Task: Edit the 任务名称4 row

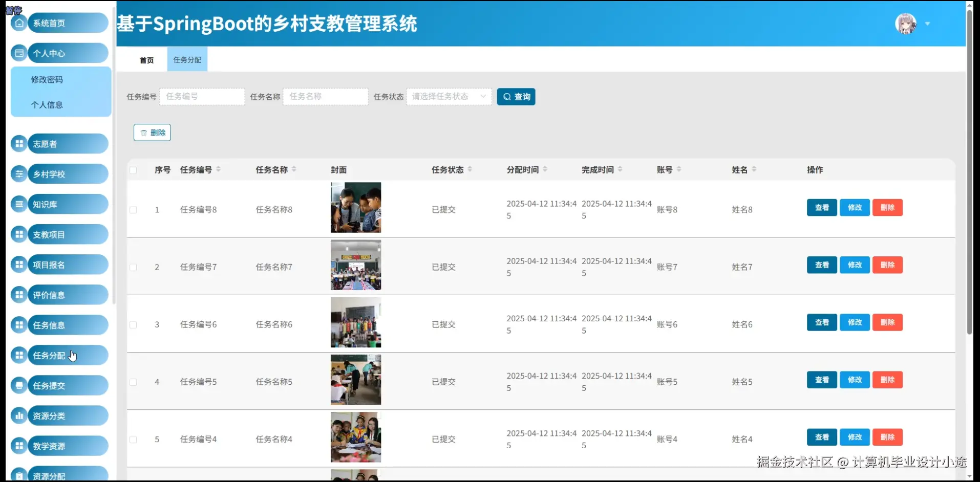Action: coord(855,437)
